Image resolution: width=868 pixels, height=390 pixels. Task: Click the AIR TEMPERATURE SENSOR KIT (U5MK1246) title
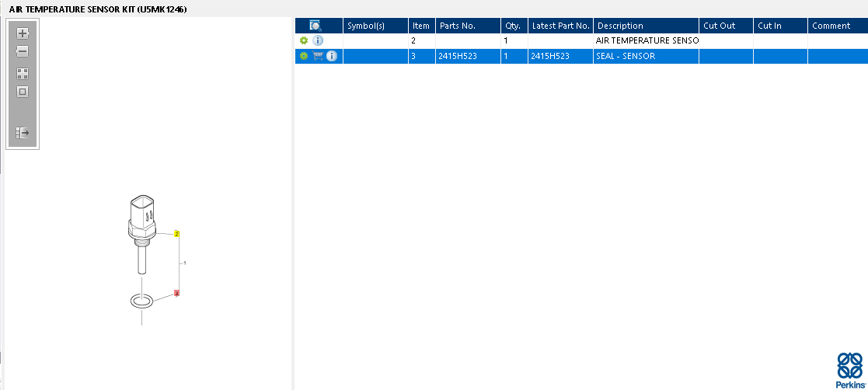point(97,9)
